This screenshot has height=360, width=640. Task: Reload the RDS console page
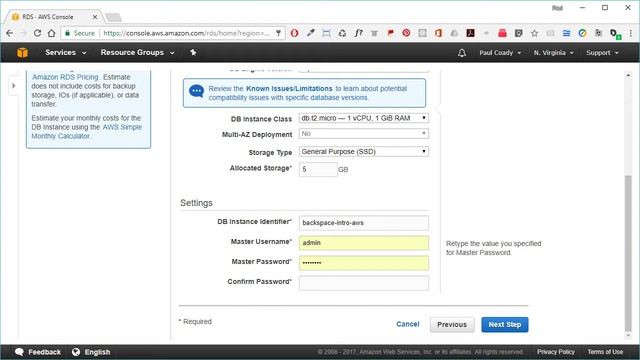pyautogui.click(x=37, y=33)
